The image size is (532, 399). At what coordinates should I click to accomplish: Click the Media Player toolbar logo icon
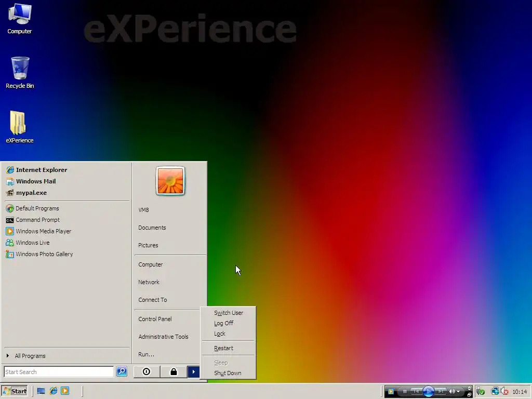click(391, 392)
